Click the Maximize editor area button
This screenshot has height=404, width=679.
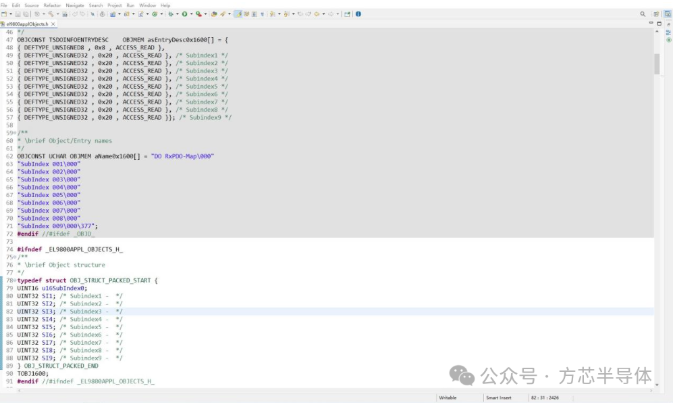pos(659,23)
